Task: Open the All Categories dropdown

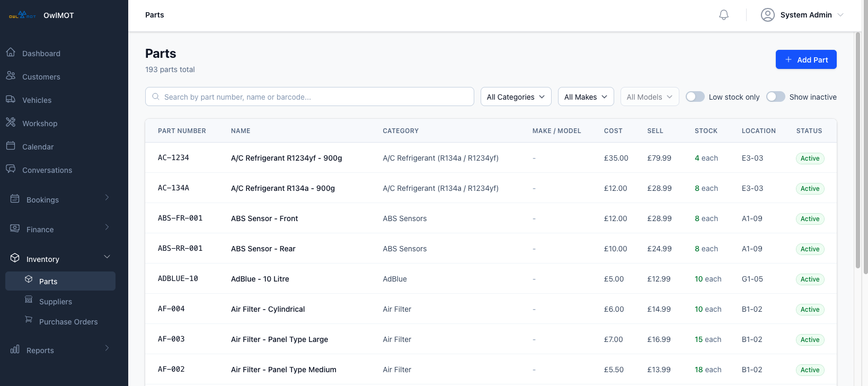Action: 516,96
